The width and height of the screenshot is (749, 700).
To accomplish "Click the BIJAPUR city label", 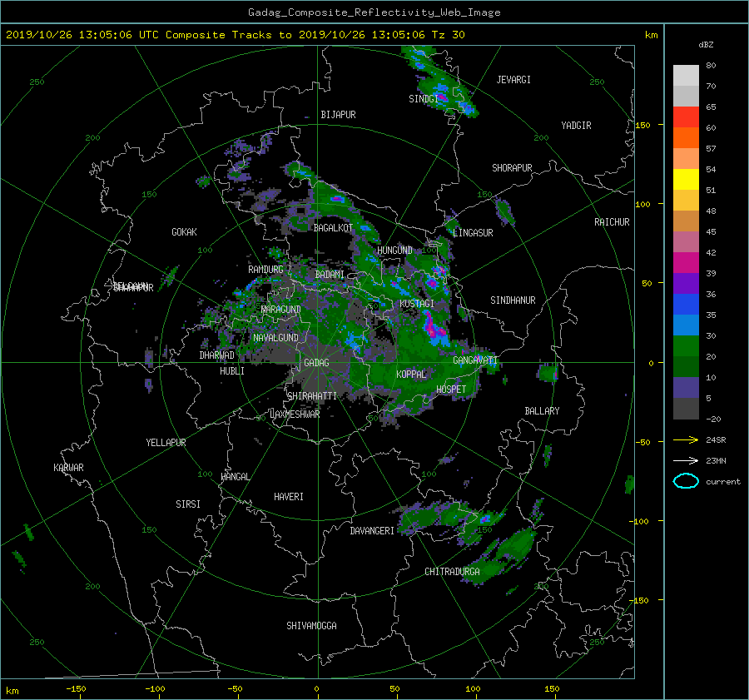I will tap(338, 115).
